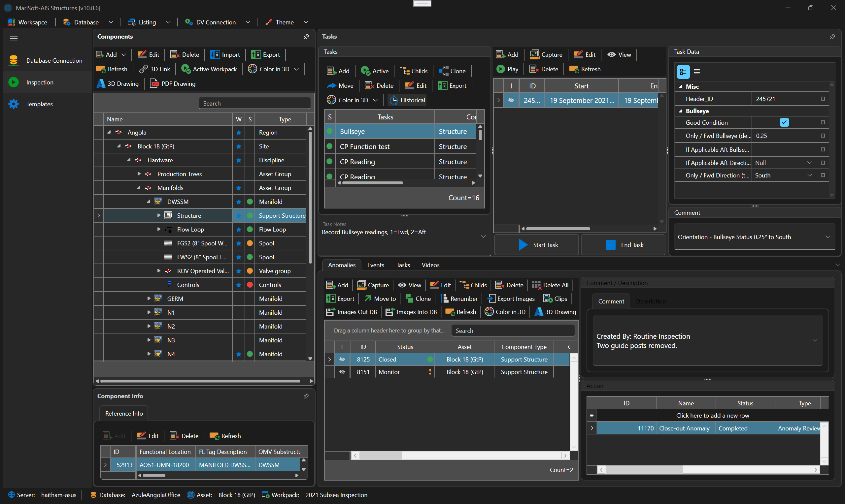Open the Add dropdown arrow in Components
The height and width of the screenshot is (504, 845).
(x=124, y=54)
